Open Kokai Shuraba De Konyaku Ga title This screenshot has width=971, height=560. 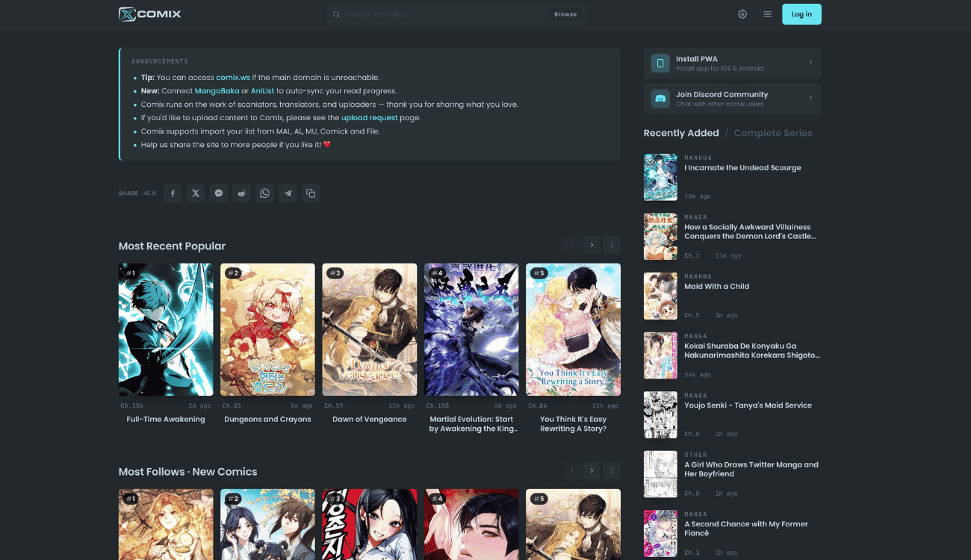click(752, 351)
